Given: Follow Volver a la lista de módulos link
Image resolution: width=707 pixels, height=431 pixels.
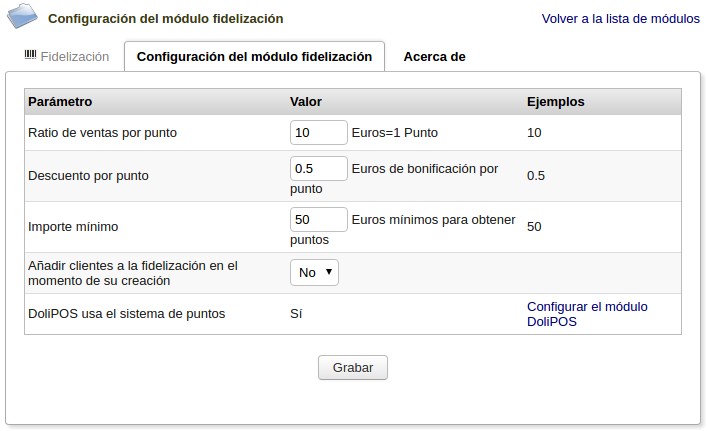Looking at the screenshot, I should click(x=621, y=18).
